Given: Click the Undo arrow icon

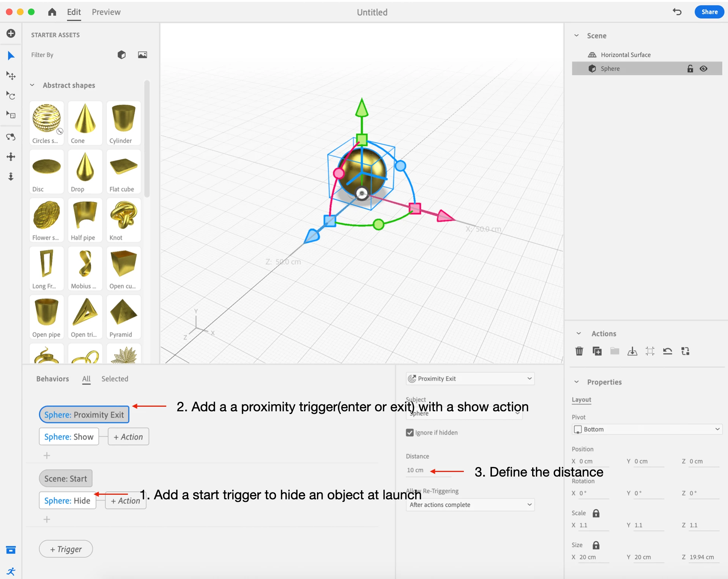Looking at the screenshot, I should pos(677,12).
